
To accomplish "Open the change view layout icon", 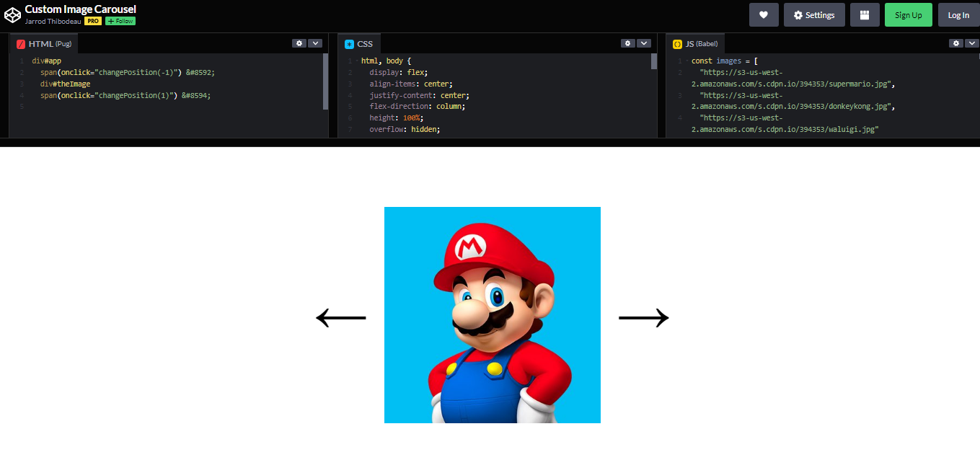I will tap(865, 14).
